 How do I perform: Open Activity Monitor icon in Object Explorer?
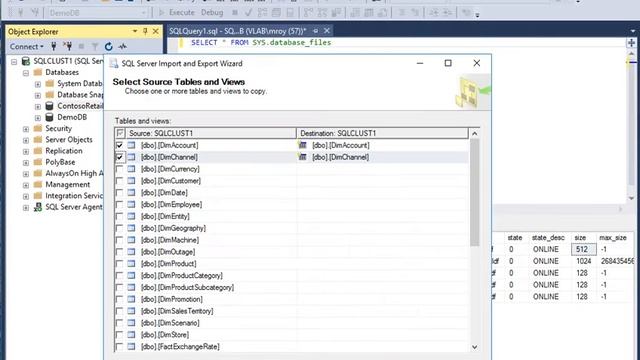pos(122,47)
